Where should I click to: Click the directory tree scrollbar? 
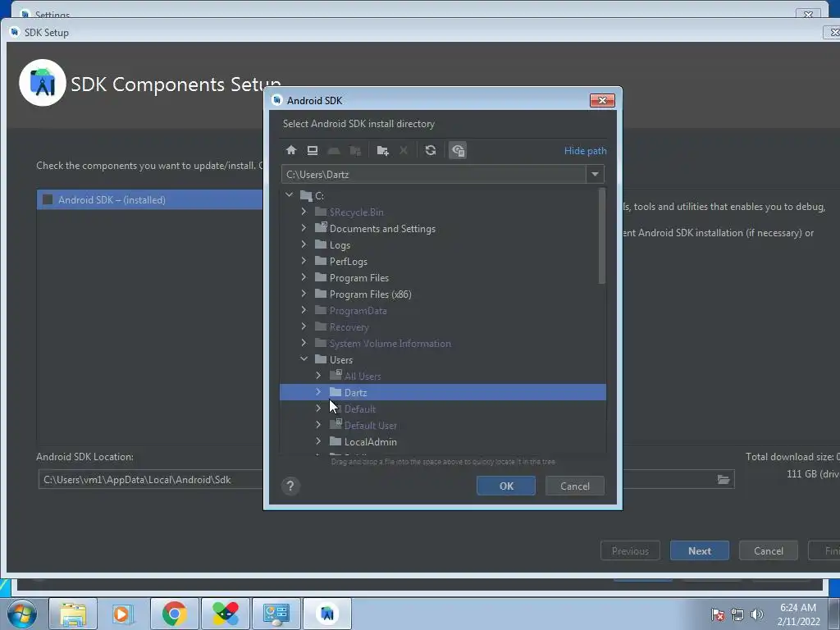[x=601, y=235]
